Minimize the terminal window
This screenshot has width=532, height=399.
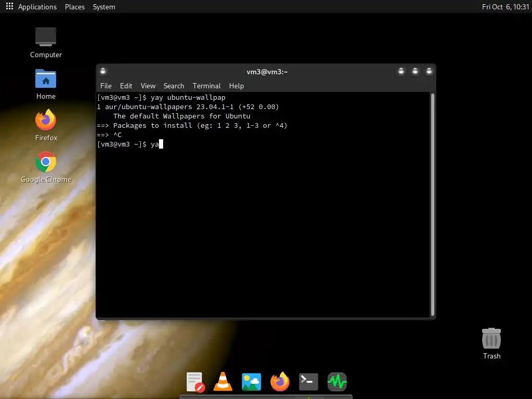[x=401, y=71]
